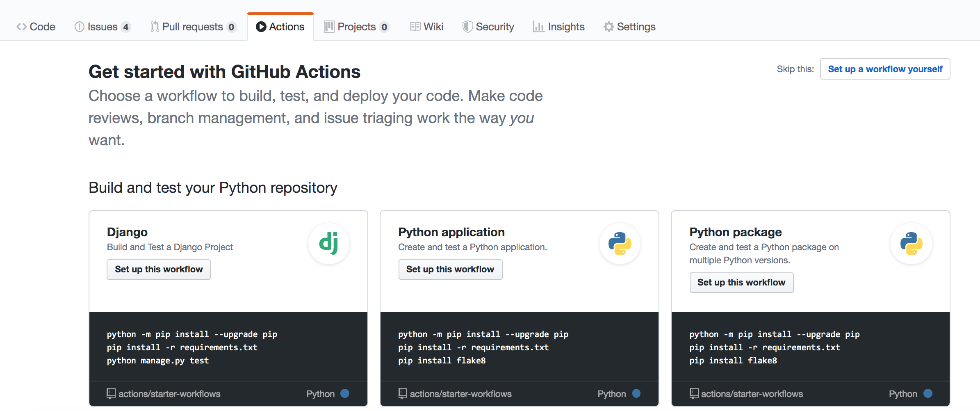Open actions/starter-workflows link in Python package card

point(752,394)
